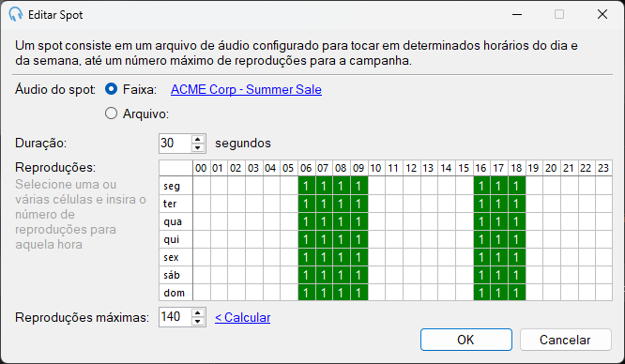Select the empty qua 12 cell

click(x=411, y=221)
